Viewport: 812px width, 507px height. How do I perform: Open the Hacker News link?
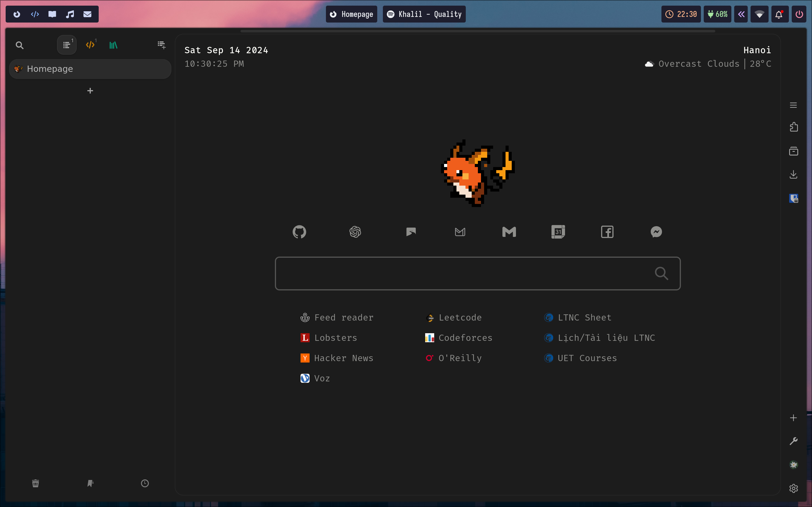pyautogui.click(x=343, y=358)
